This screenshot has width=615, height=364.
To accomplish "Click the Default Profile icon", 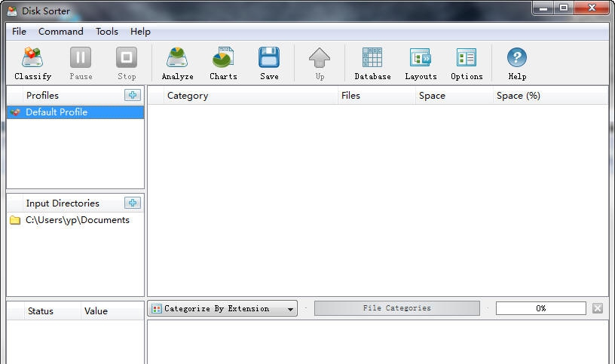I will 15,112.
